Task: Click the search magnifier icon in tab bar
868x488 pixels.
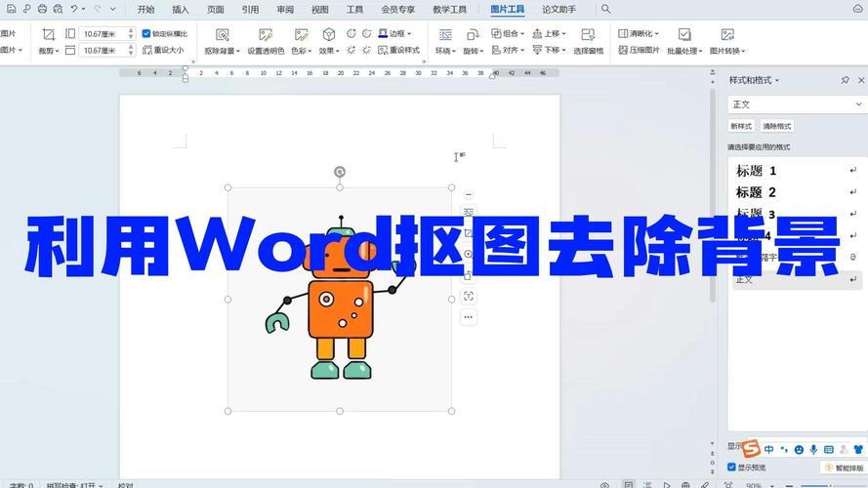Action: pyautogui.click(x=605, y=9)
